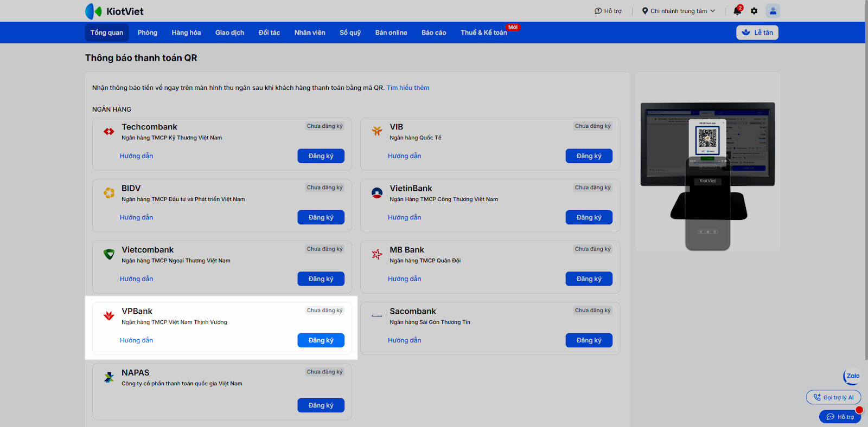The image size is (868, 427).
Task: Click the MB Bank name text
Action: (x=407, y=250)
